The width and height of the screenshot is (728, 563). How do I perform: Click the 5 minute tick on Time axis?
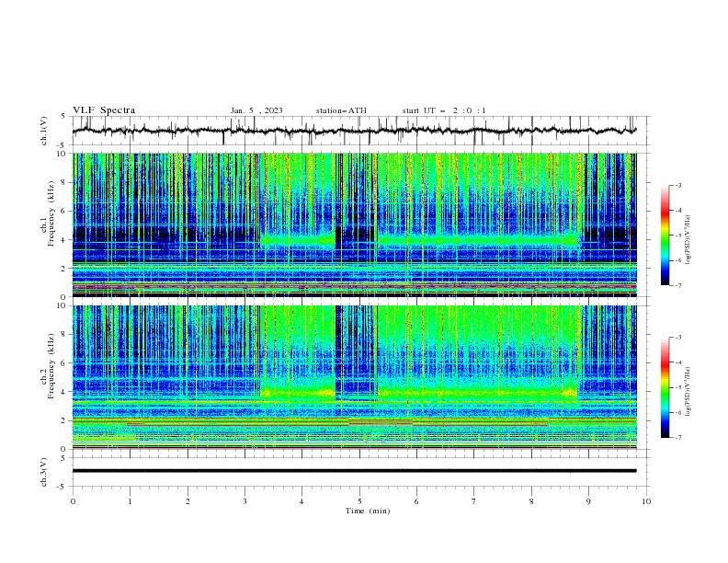(359, 501)
